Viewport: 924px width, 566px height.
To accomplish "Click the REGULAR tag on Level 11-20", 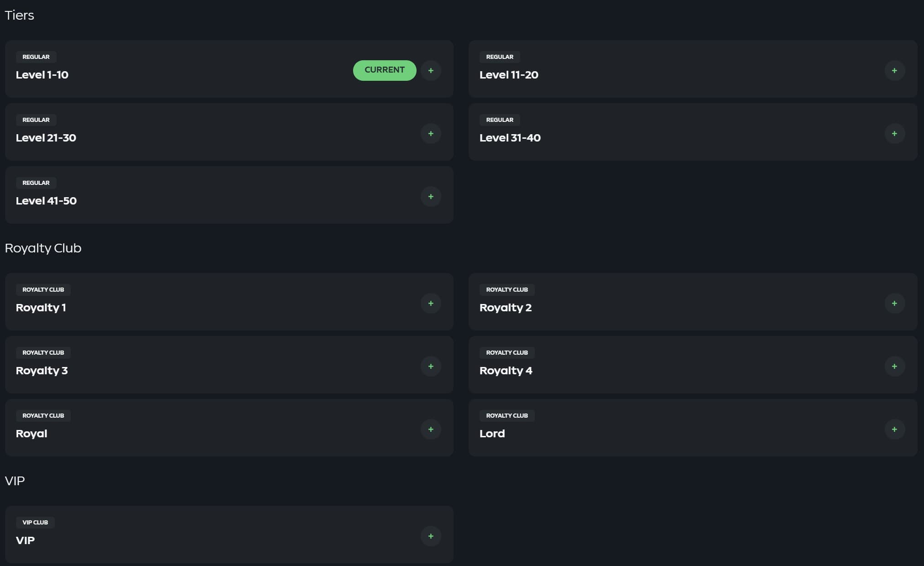I will pyautogui.click(x=499, y=57).
